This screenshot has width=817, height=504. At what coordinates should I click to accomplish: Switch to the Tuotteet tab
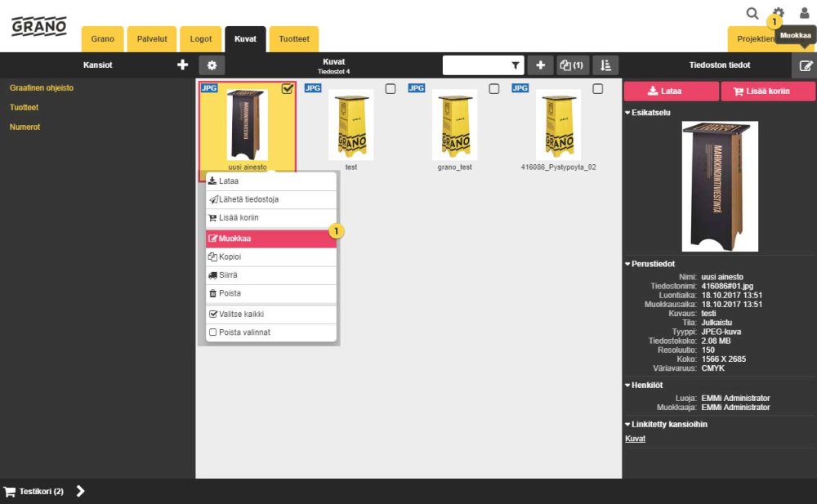[x=294, y=39]
